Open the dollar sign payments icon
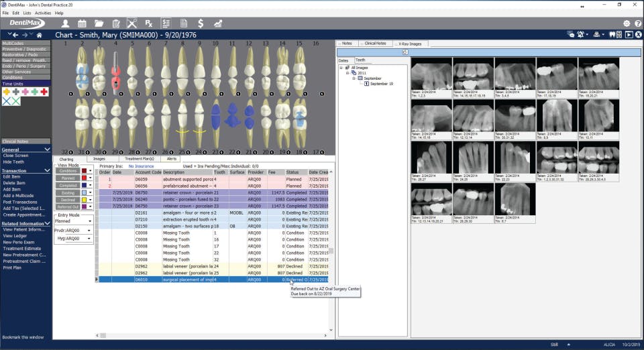The height and width of the screenshot is (350, 644). click(x=200, y=23)
